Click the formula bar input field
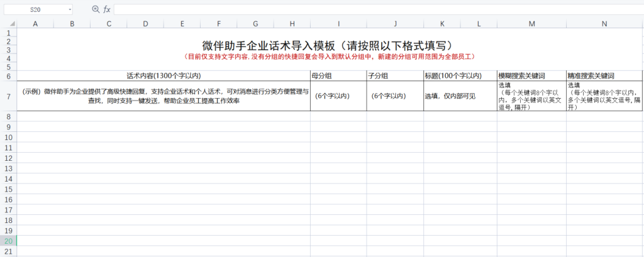Image resolution: width=644 pixels, height=257 pixels. tap(378, 9)
